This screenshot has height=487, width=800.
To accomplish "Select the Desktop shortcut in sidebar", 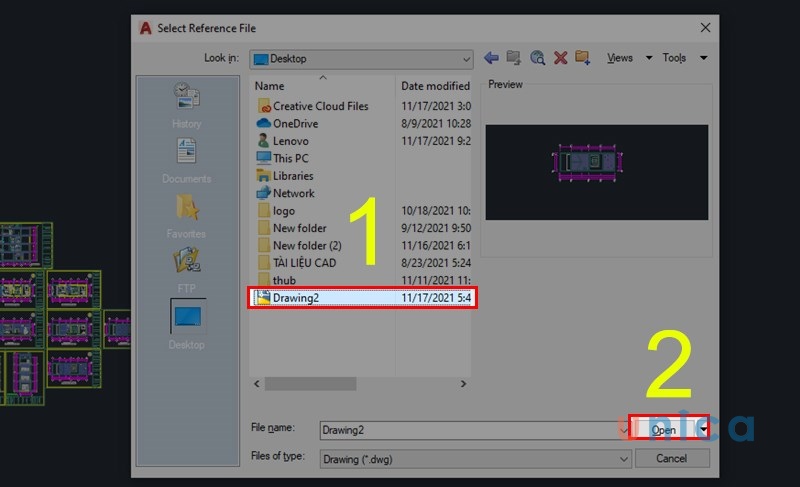I will 188,324.
